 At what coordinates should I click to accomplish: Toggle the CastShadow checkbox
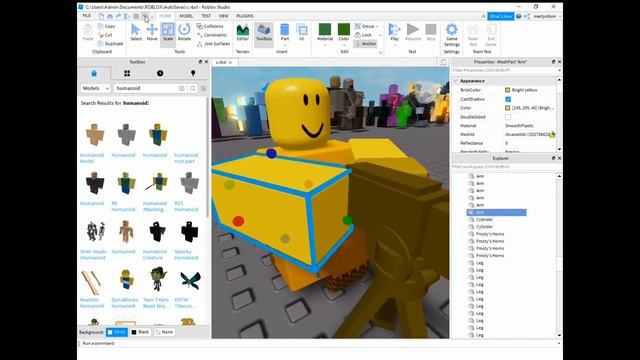[508, 99]
